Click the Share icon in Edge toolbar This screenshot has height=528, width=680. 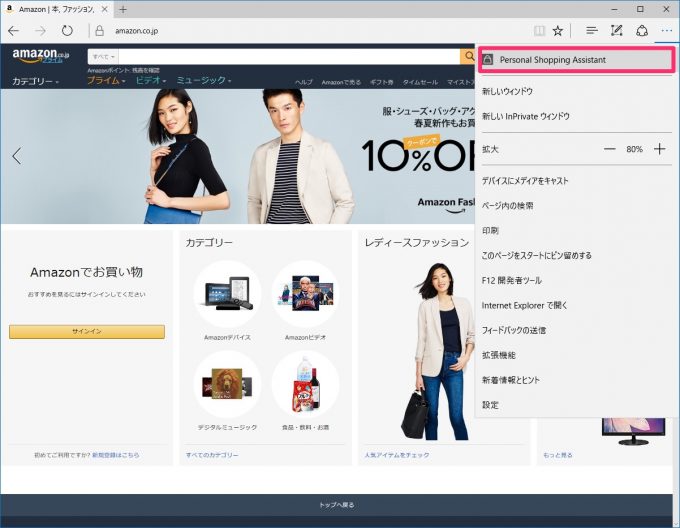[642, 31]
